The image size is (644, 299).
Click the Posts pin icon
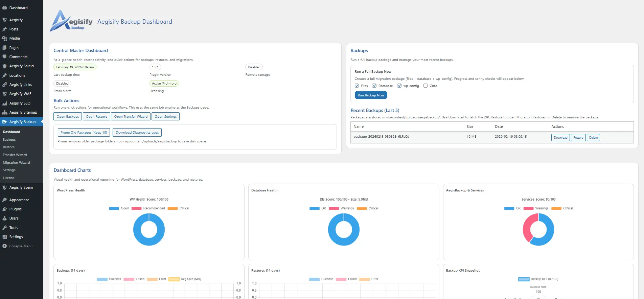5,29
